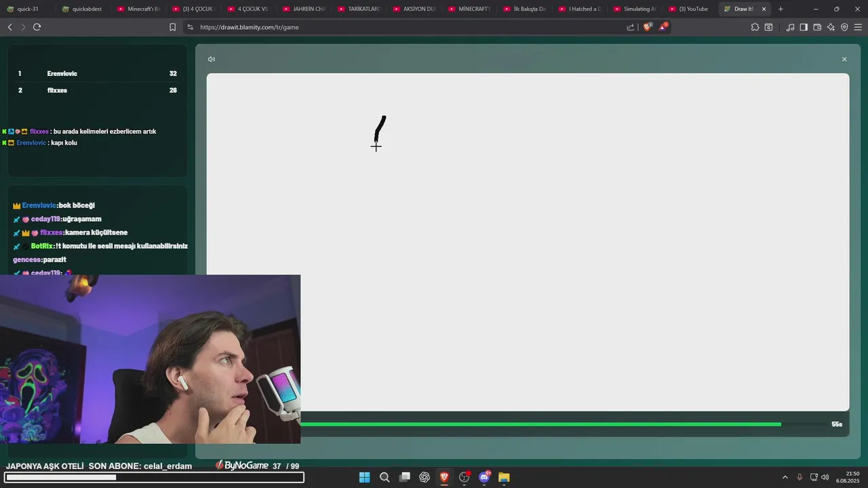This screenshot has height=488, width=868.
Task: Select Erenvlovic row in the scoreboard
Action: pos(98,73)
